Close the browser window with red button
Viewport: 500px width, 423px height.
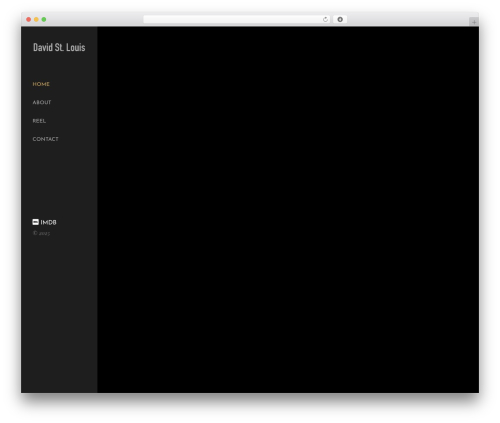[29, 20]
